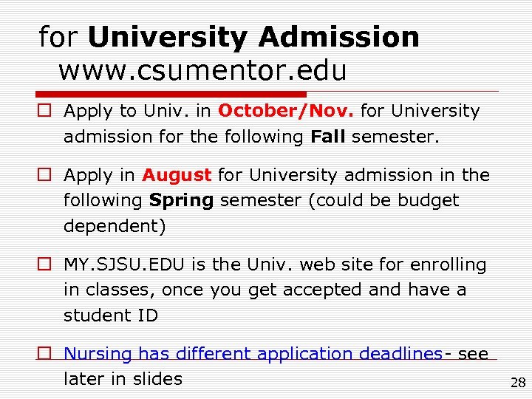Image resolution: width=532 pixels, height=399 pixels.
Task: Click the "later in slides" text
Action: pyautogui.click(x=123, y=379)
